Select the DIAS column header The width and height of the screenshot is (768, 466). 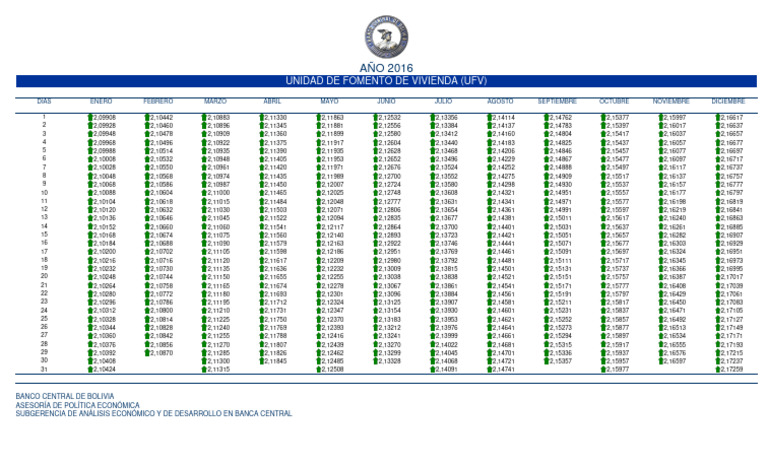[x=44, y=102]
